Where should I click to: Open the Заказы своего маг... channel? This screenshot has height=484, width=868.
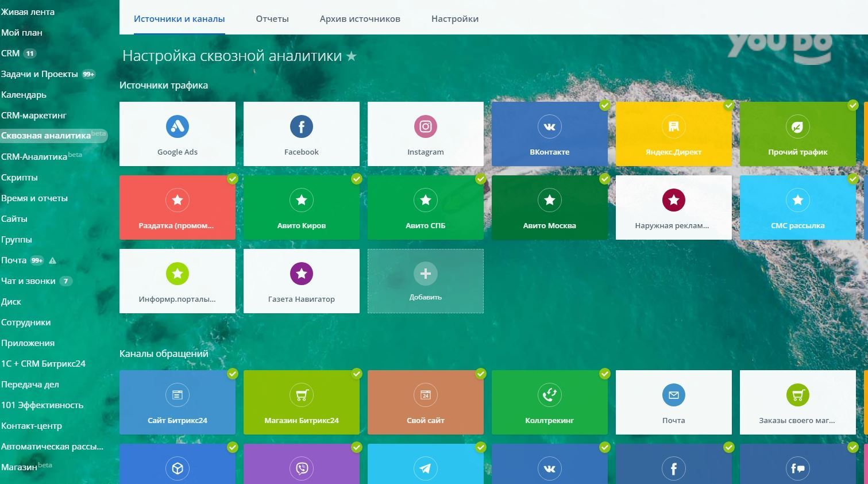pos(798,402)
